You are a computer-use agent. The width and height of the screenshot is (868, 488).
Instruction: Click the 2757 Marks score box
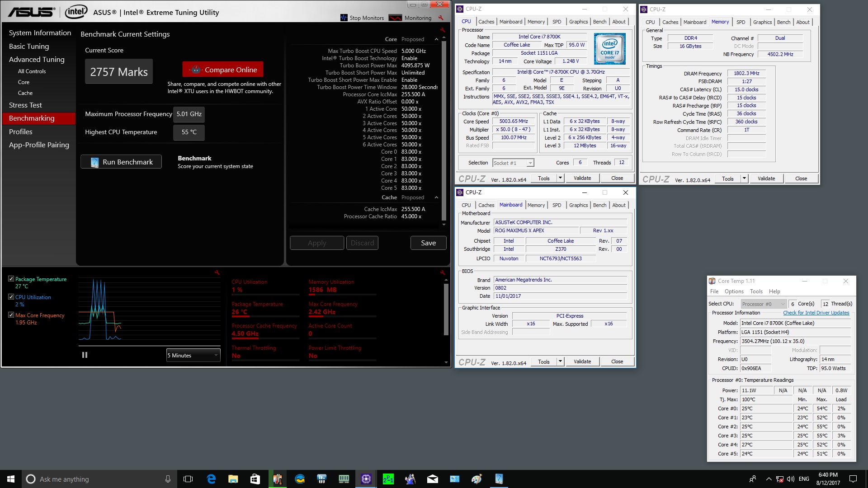pos(118,71)
